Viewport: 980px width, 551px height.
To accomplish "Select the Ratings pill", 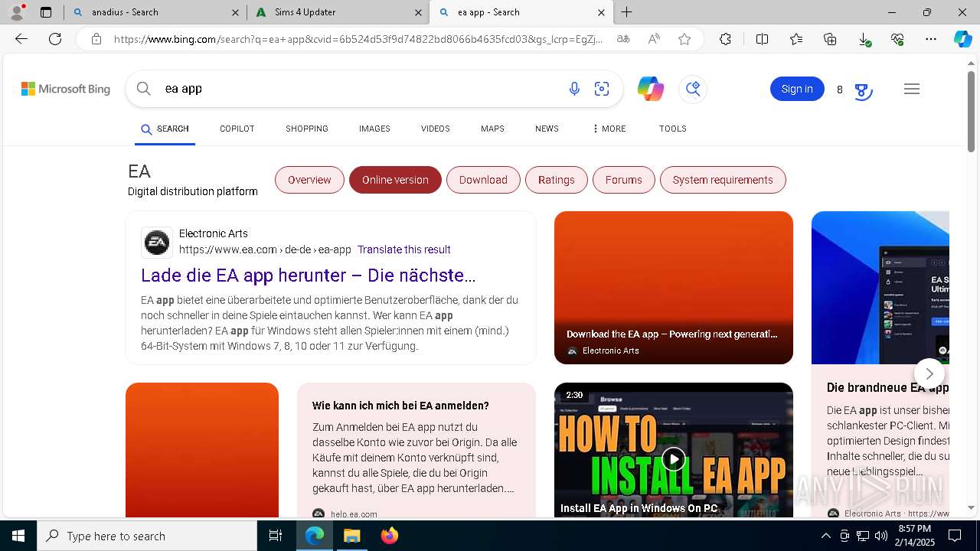I will coord(557,180).
